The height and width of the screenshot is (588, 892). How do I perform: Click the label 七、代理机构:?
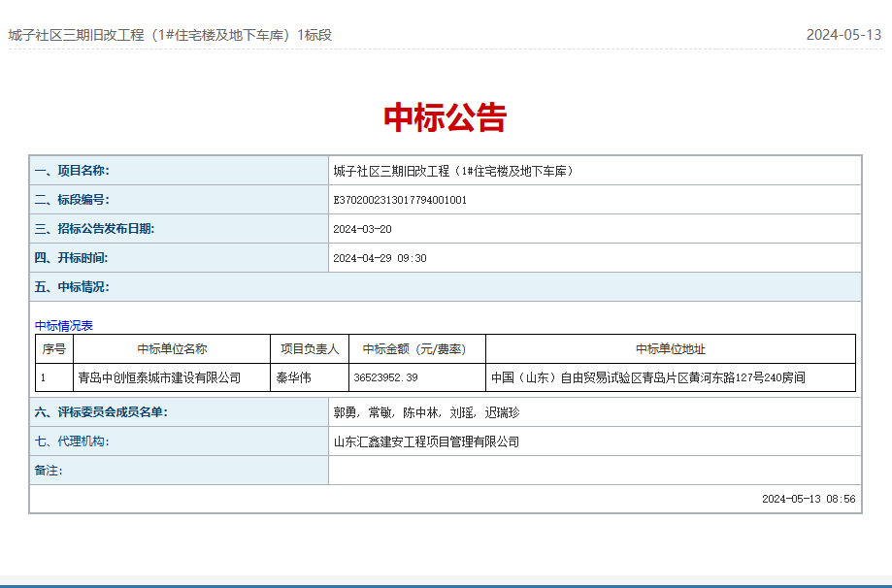point(72,441)
